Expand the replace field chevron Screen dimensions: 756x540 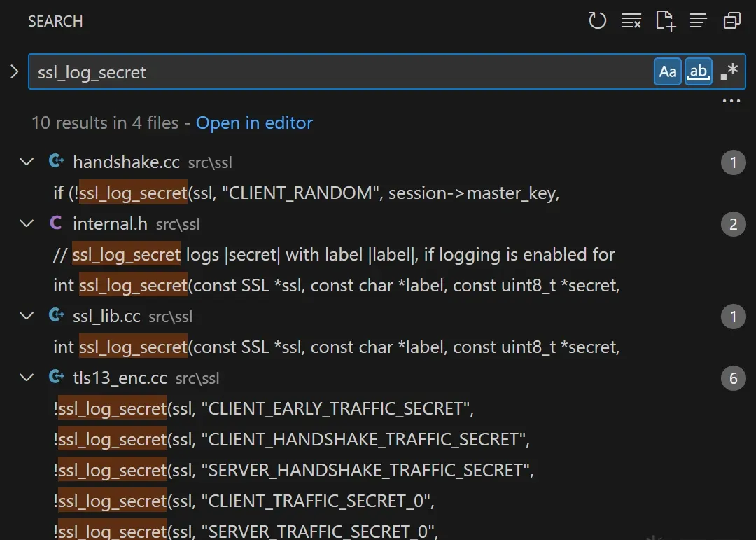pos(15,72)
